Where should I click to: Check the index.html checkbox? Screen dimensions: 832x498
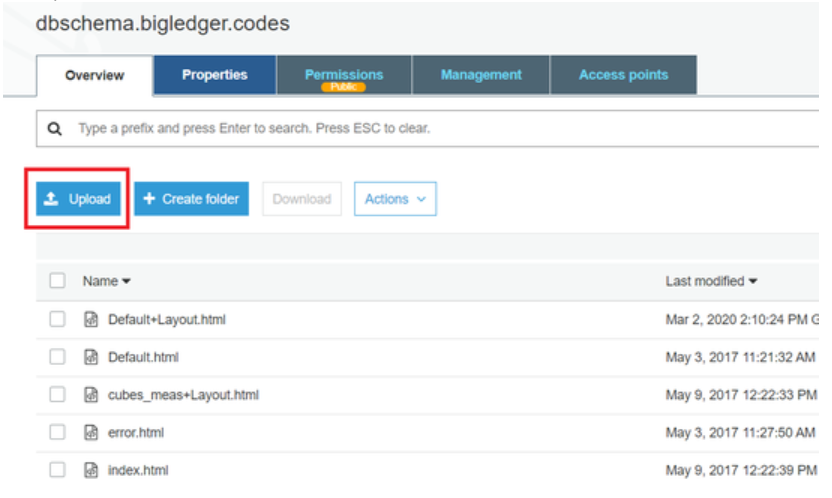coord(57,470)
